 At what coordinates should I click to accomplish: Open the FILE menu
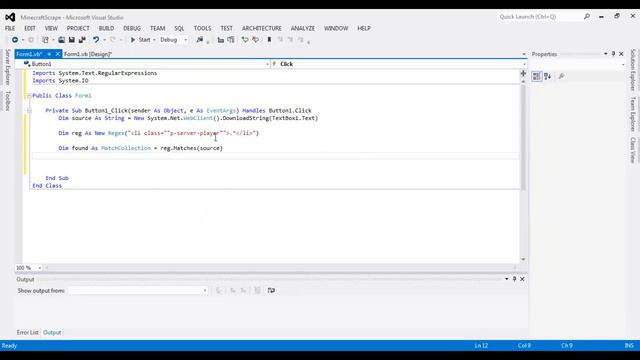[10, 29]
